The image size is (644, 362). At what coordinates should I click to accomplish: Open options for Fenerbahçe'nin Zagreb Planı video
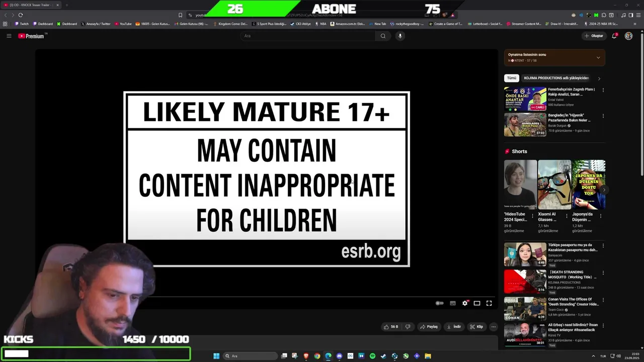coord(603,90)
